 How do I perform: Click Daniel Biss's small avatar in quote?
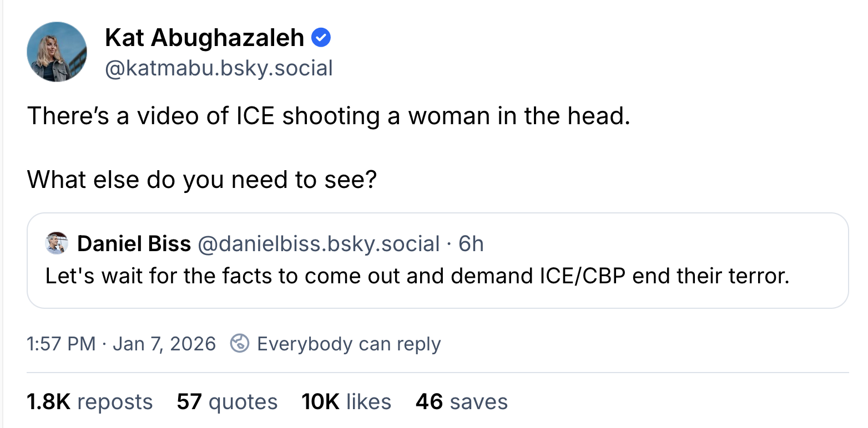[x=57, y=243]
